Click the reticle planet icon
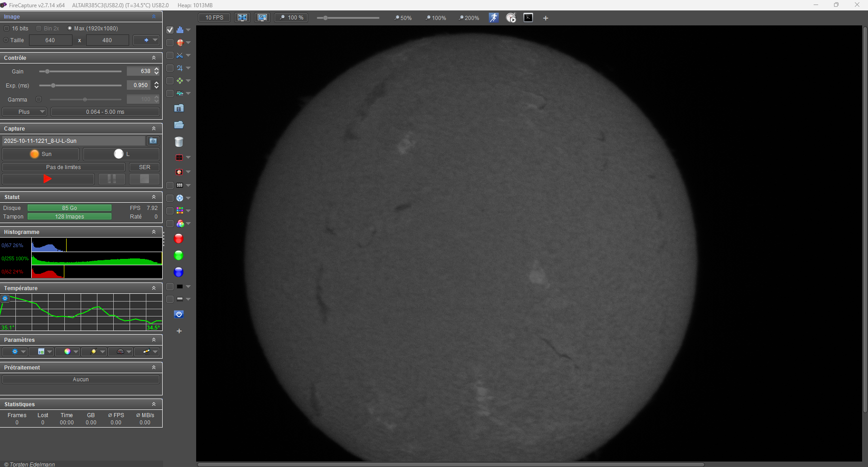The height and width of the screenshot is (467, 868). (x=180, y=43)
